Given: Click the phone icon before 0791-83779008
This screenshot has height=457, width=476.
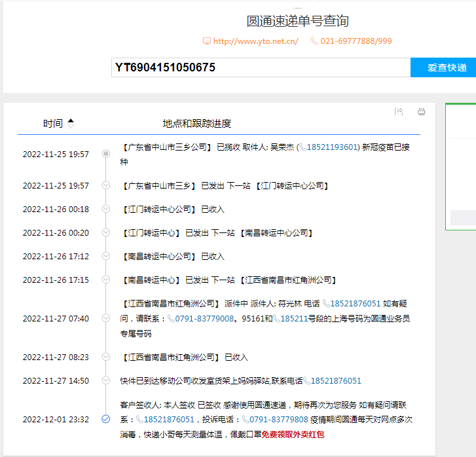Looking at the screenshot, I should click(x=171, y=319).
